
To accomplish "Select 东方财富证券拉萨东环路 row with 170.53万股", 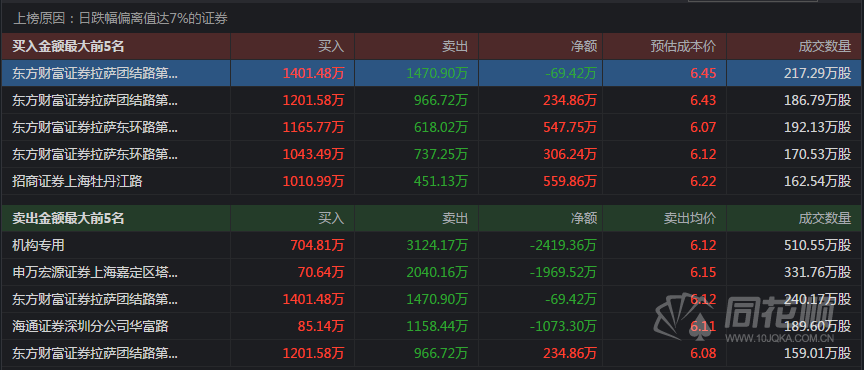I will pyautogui.click(x=432, y=154).
